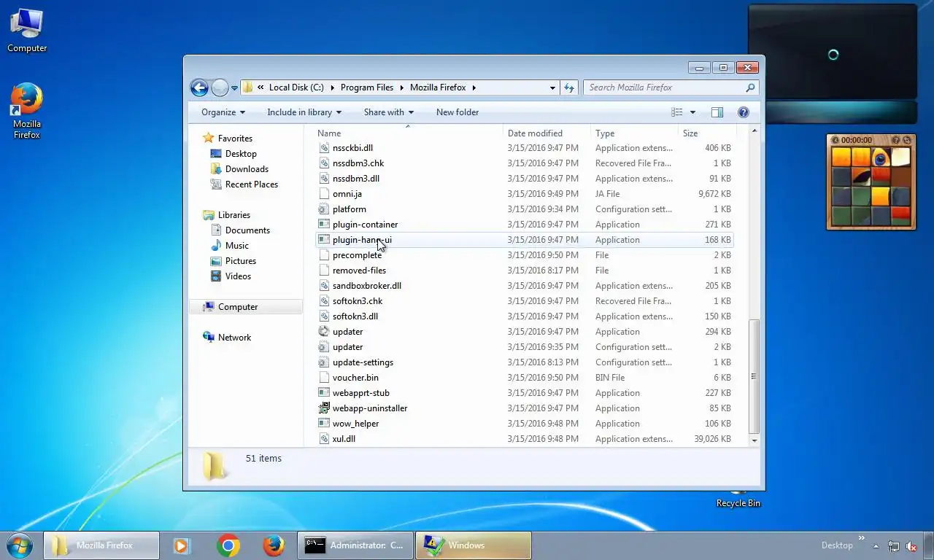Open the Organize menu
This screenshot has height=560, width=934.
click(223, 112)
